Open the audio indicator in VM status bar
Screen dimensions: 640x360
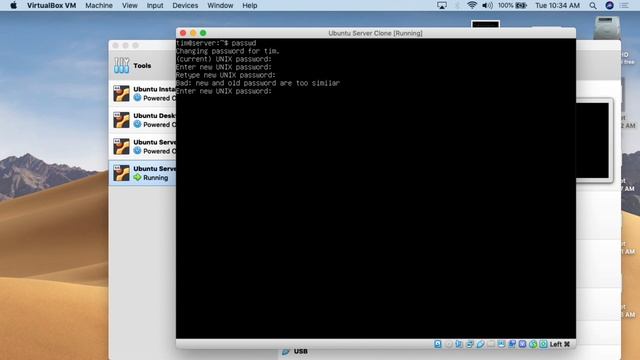pyautogui.click(x=459, y=344)
